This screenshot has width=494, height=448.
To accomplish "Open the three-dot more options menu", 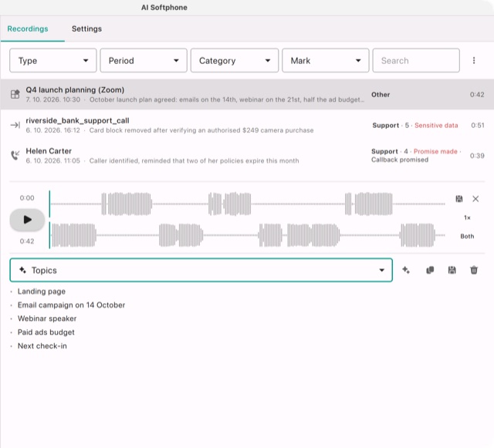I will pos(473,60).
